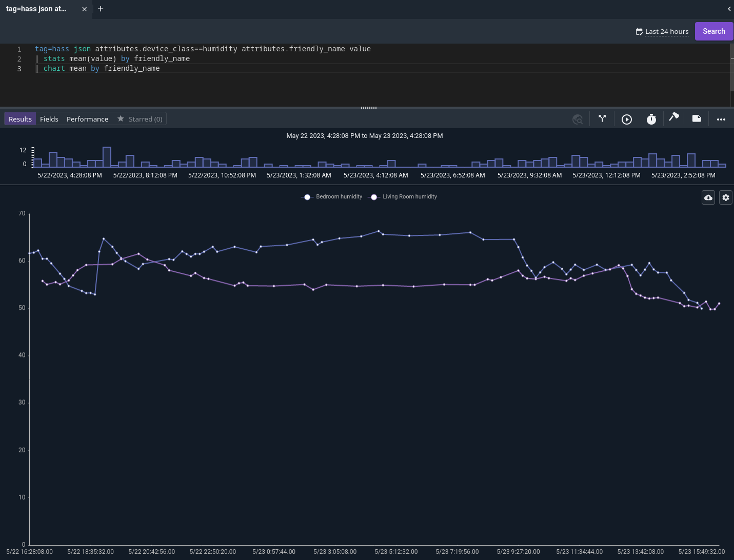Star this search with the star icon
The height and width of the screenshot is (560, 734).
121,118
